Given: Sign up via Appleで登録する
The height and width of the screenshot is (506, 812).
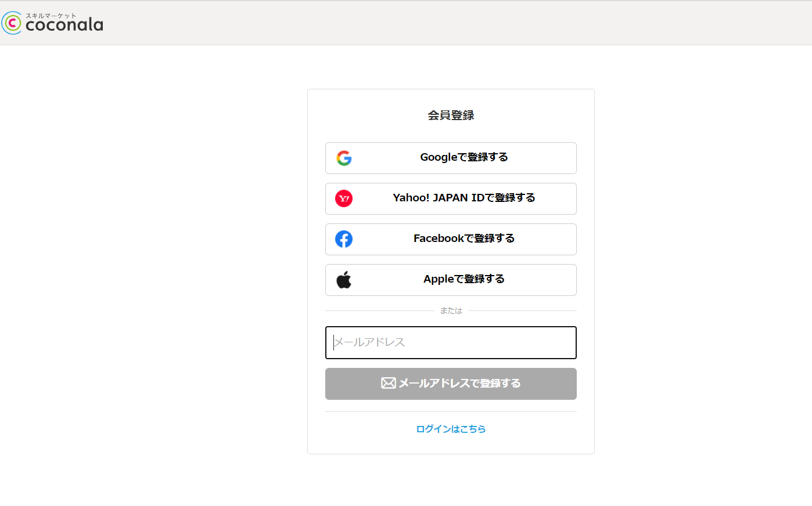Looking at the screenshot, I should [451, 280].
